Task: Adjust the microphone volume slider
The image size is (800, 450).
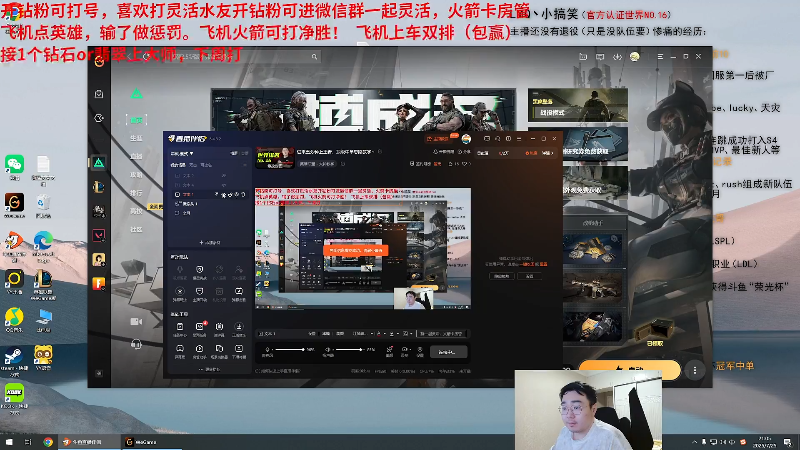Action: tap(289, 349)
